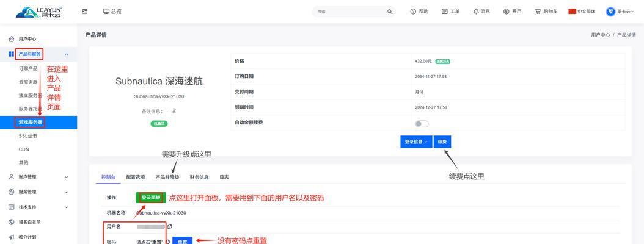Screen dimensions: 644x244
Task: Click the Subnautica 深海迷航 product title
Action: click(x=159, y=81)
